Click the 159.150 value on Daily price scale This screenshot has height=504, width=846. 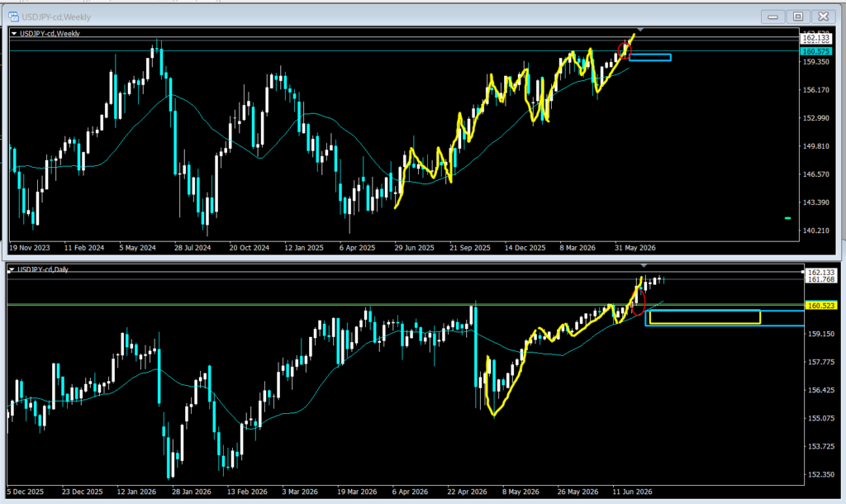point(820,334)
